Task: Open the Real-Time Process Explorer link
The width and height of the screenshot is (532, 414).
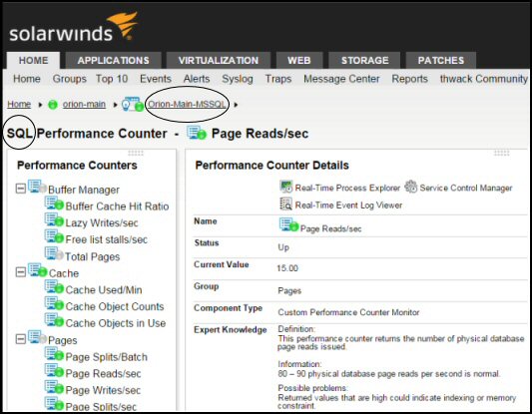Action: pos(347,188)
